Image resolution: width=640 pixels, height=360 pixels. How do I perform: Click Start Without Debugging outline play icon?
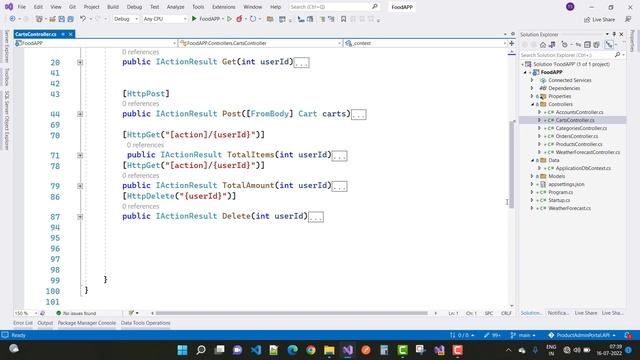click(x=229, y=19)
